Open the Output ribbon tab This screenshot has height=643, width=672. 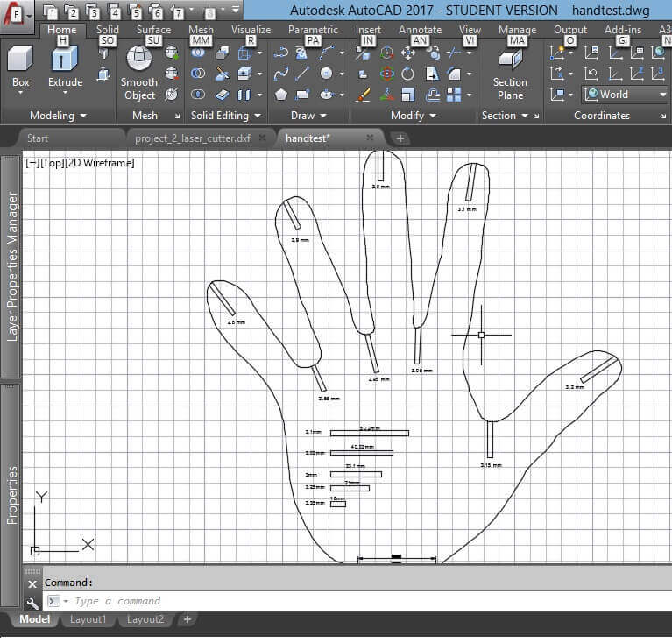tap(570, 30)
